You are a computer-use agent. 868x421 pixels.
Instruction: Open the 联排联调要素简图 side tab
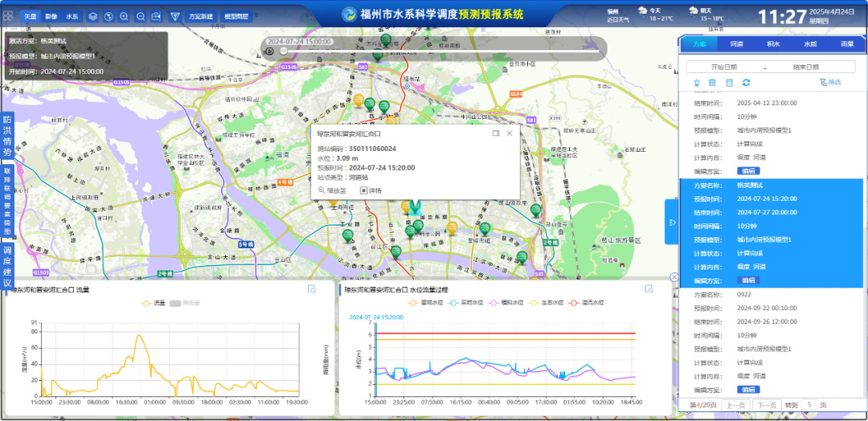point(8,202)
